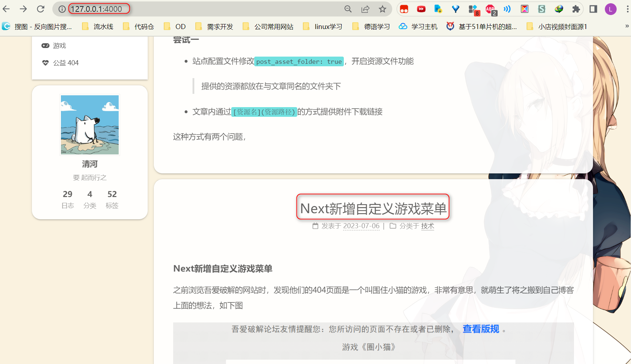
Task: Click the text 这种方式有两个问题
Action: 209,137
